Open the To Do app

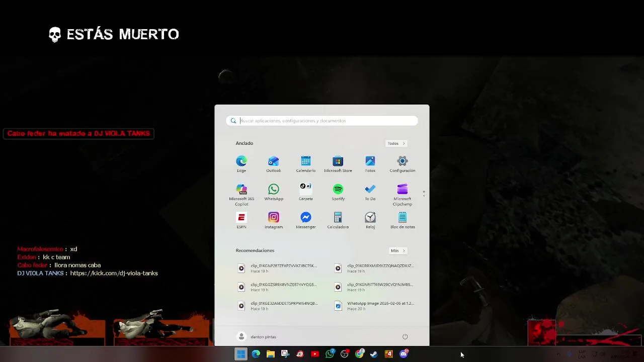coord(370,192)
